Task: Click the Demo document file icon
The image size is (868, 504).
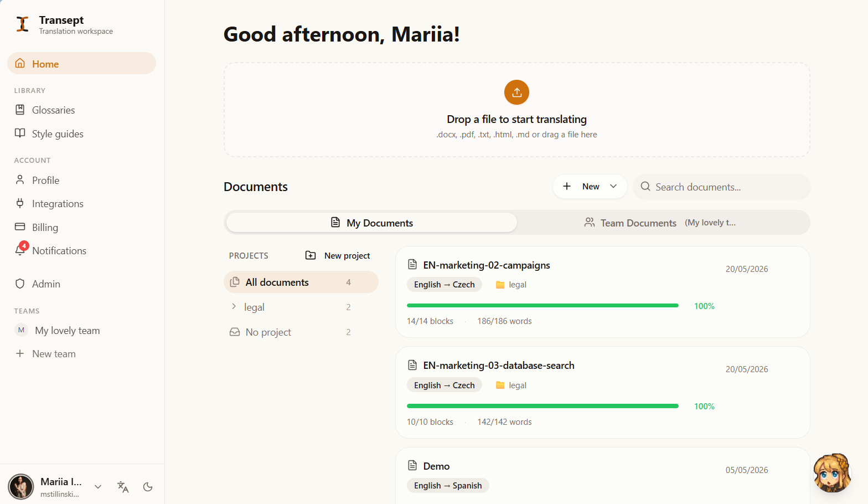Action: (x=412, y=465)
